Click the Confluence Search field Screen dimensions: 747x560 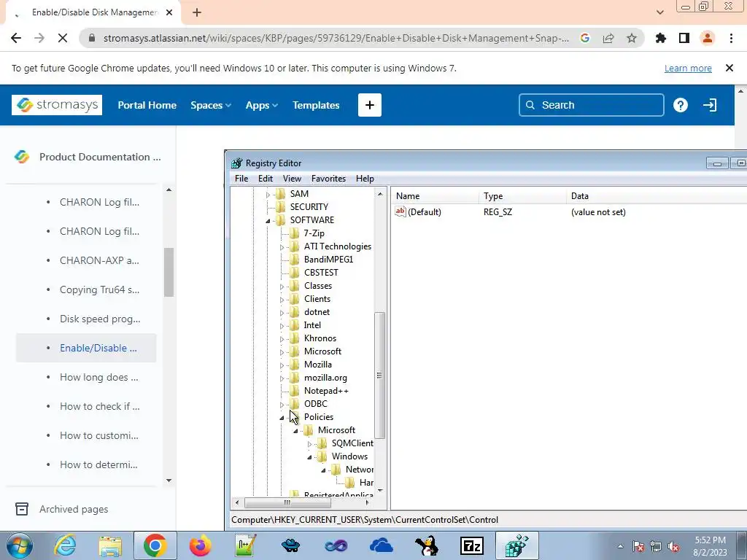tap(591, 105)
